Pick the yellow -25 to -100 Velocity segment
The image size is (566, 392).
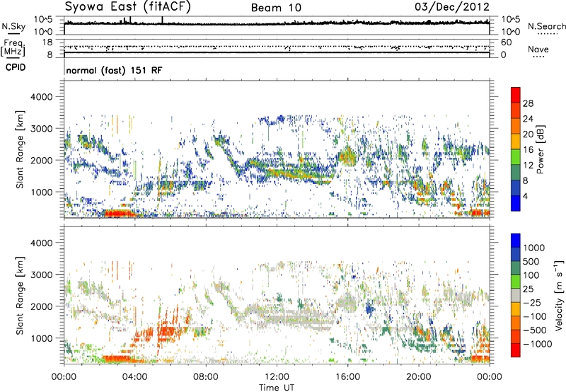(516, 309)
